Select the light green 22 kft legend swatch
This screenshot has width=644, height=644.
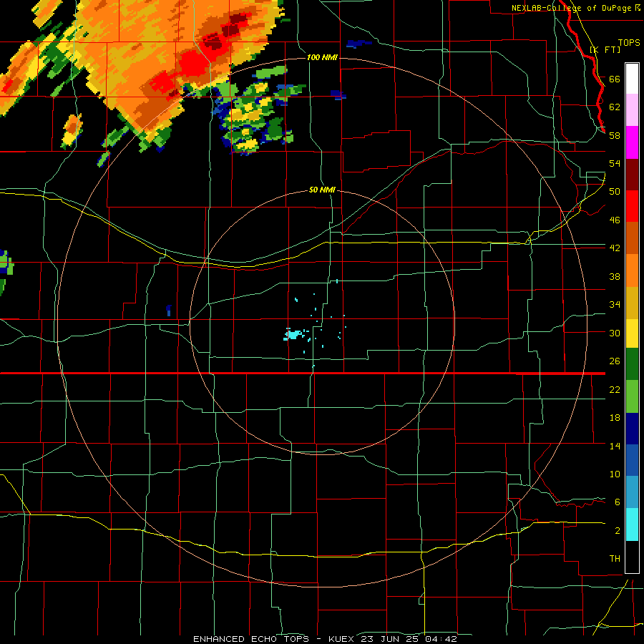pos(632,396)
